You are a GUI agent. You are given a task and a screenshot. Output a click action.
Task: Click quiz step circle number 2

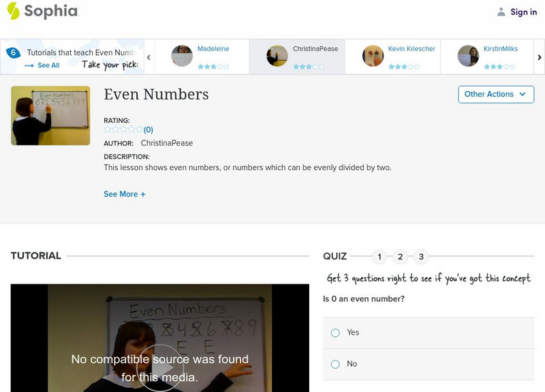pos(401,257)
